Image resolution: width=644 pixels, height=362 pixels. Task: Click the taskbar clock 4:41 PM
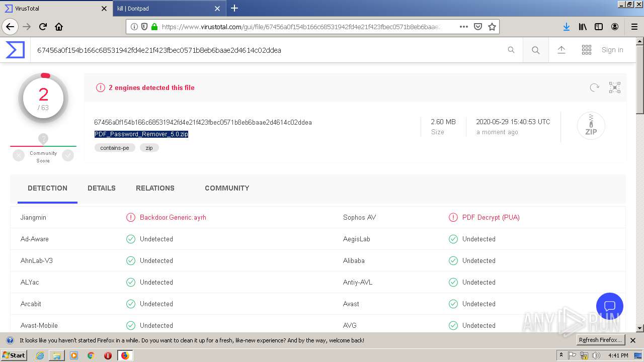618,355
